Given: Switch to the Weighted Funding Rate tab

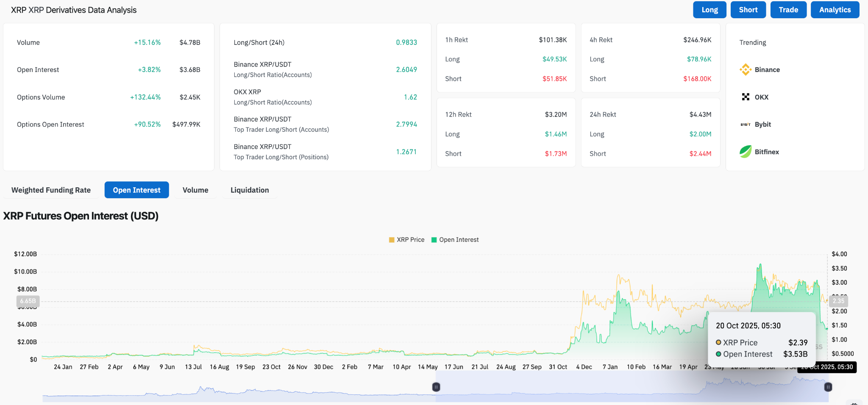Looking at the screenshot, I should pos(51,190).
